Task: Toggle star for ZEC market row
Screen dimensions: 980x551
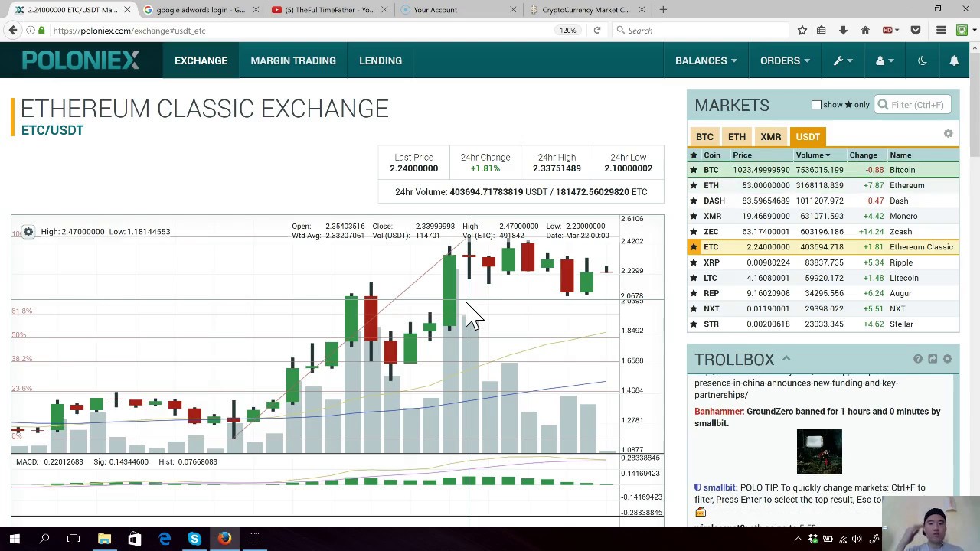Action: (x=694, y=231)
